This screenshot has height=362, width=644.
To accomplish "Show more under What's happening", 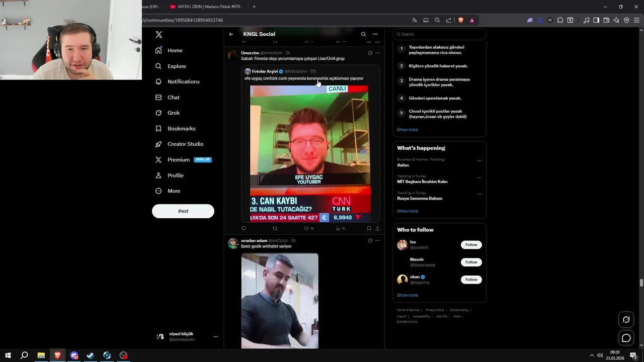I will (408, 211).
